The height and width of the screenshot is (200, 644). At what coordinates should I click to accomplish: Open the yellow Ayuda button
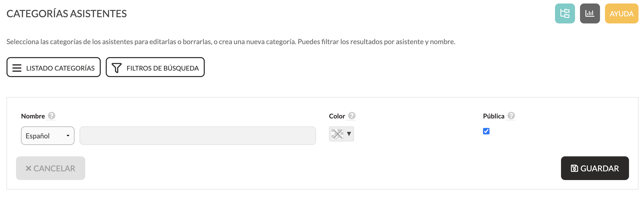pos(621,13)
